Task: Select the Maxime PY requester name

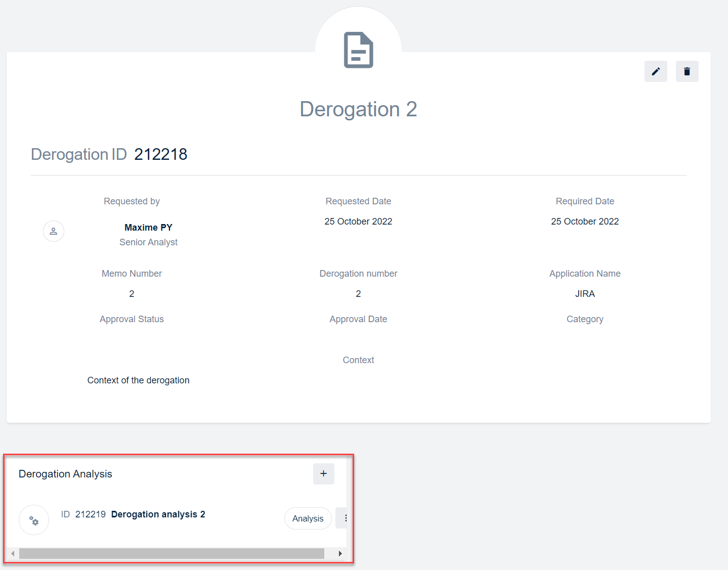Action: pyautogui.click(x=148, y=228)
